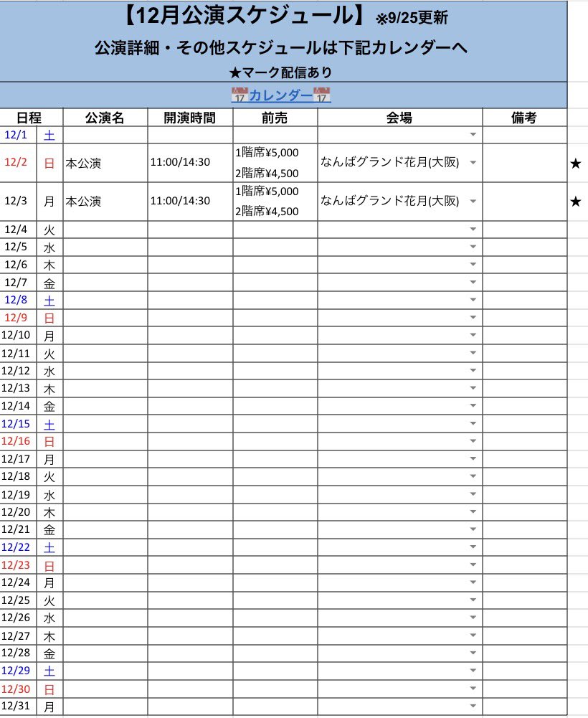Click the star mark beside 12/2 row
The height and width of the screenshot is (718, 588).
click(576, 164)
